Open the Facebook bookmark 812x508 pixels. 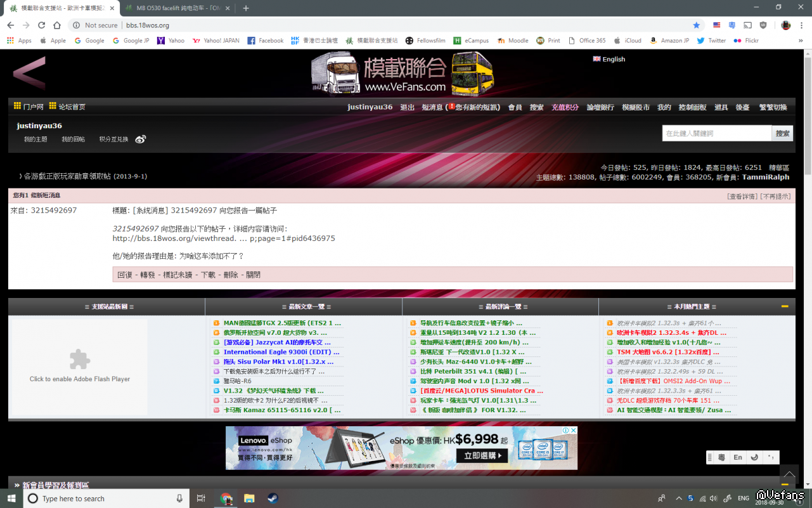[x=266, y=41]
